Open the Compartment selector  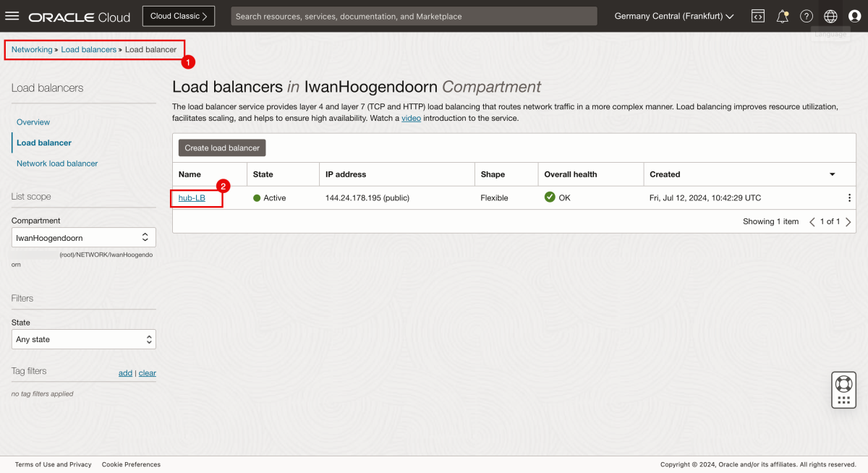(x=83, y=236)
